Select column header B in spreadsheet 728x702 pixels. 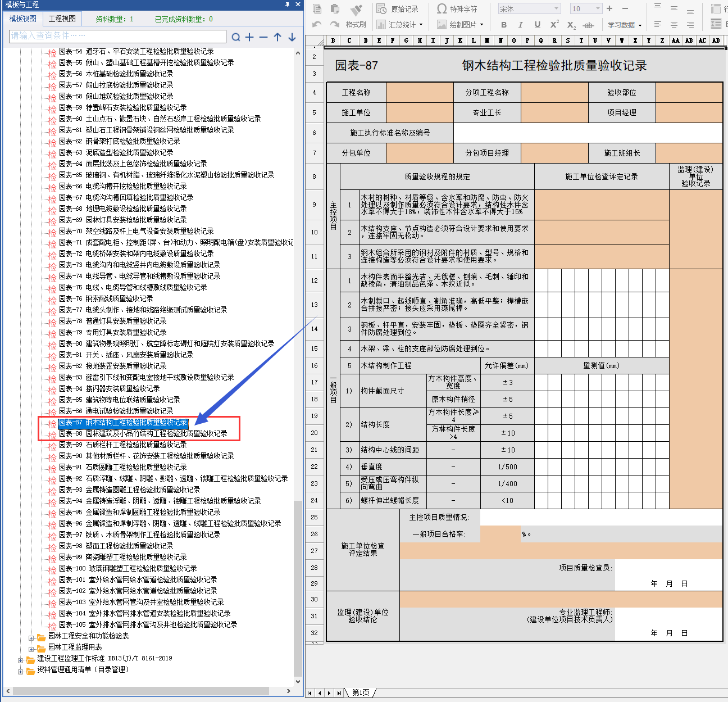[333, 40]
